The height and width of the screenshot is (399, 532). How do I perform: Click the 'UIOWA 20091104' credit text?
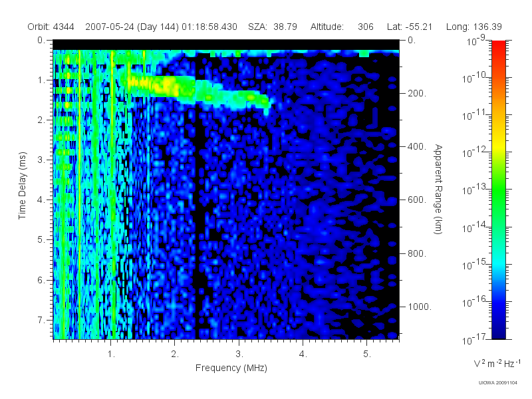(x=497, y=383)
